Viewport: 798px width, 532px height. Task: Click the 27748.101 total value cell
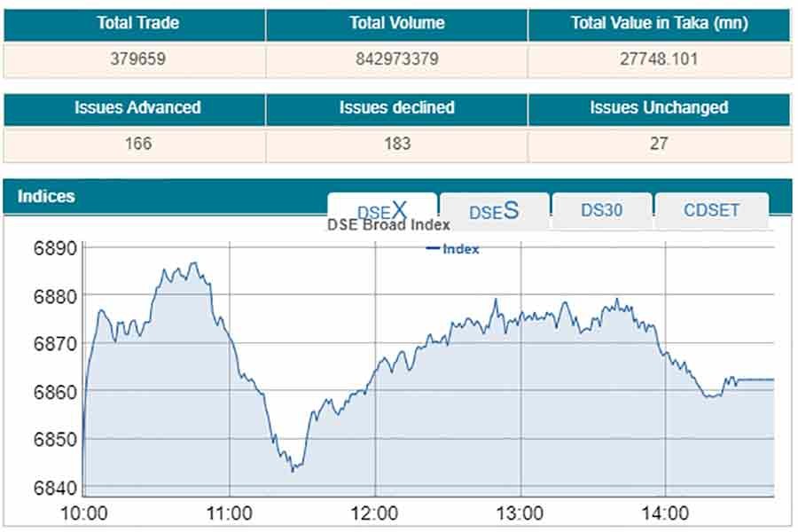pyautogui.click(x=659, y=59)
